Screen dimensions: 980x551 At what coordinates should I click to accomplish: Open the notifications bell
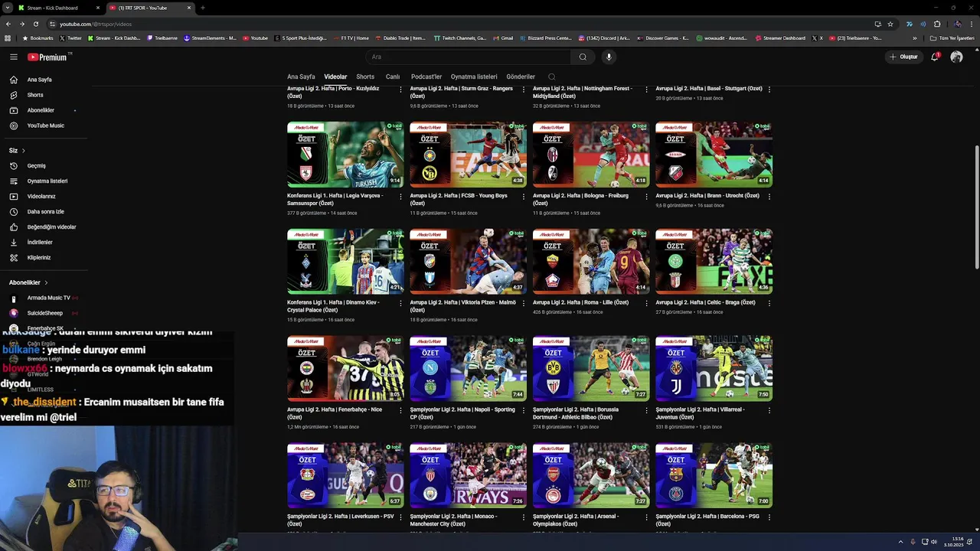(x=935, y=57)
